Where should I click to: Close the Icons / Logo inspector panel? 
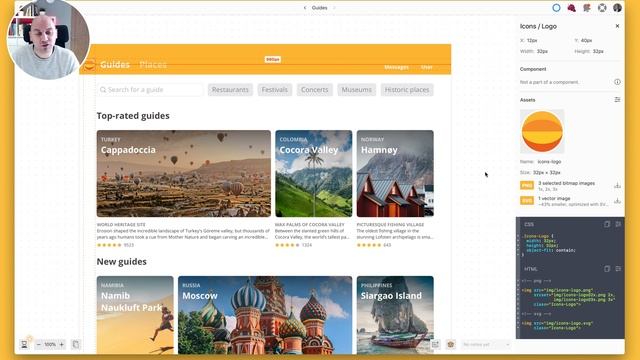coord(617,26)
